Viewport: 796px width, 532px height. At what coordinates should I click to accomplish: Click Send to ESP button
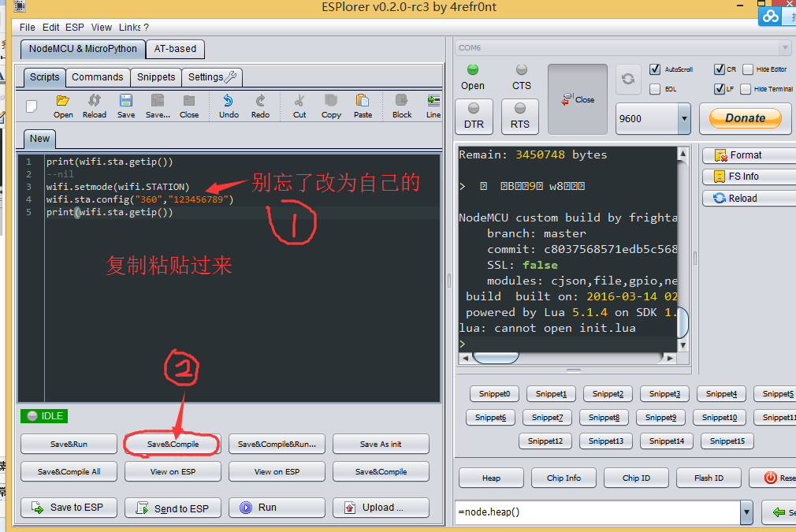click(173, 508)
